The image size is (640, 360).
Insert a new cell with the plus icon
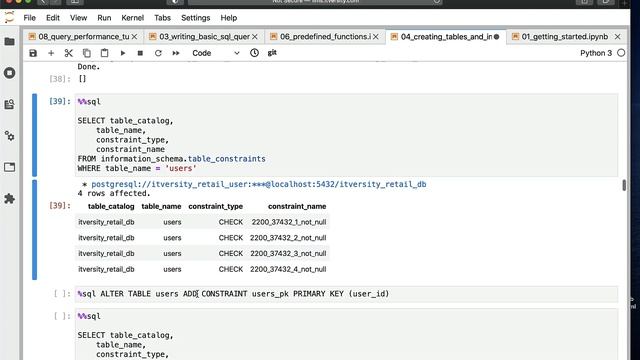pos(51,53)
